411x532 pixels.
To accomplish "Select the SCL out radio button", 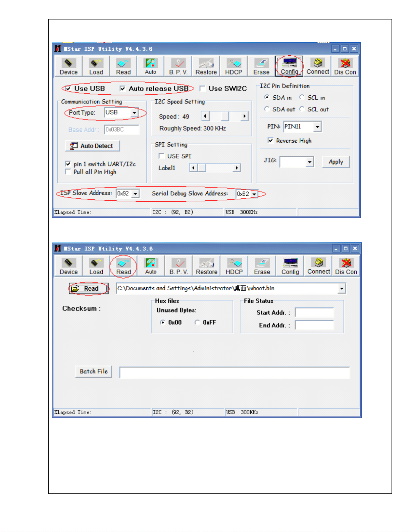I will coord(302,109).
